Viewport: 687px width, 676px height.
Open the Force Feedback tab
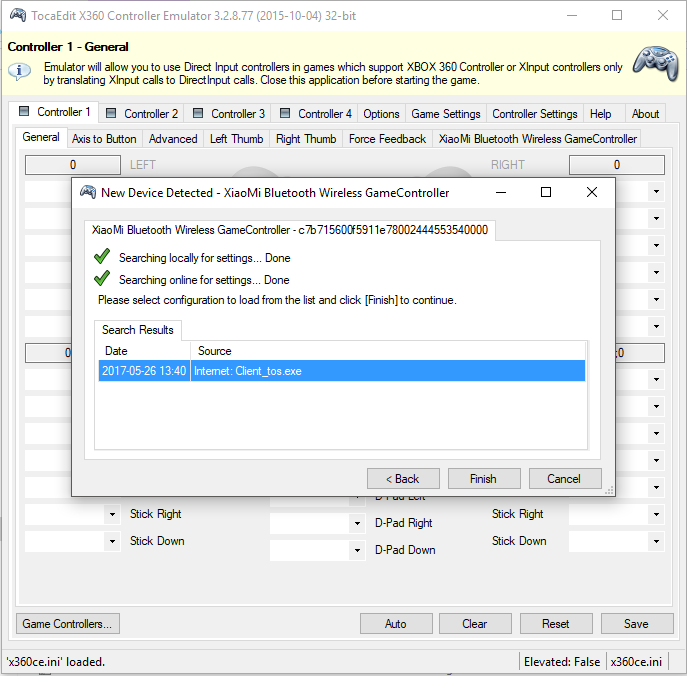[387, 139]
